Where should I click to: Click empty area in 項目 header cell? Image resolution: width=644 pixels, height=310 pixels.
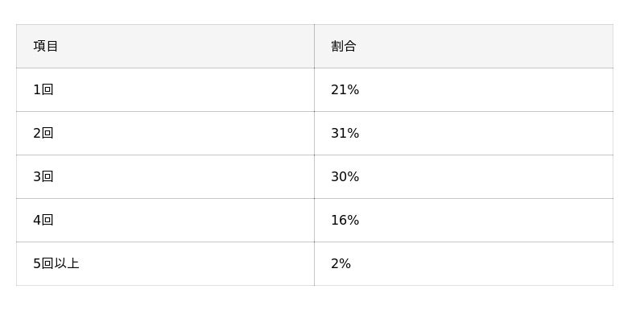coord(185,46)
